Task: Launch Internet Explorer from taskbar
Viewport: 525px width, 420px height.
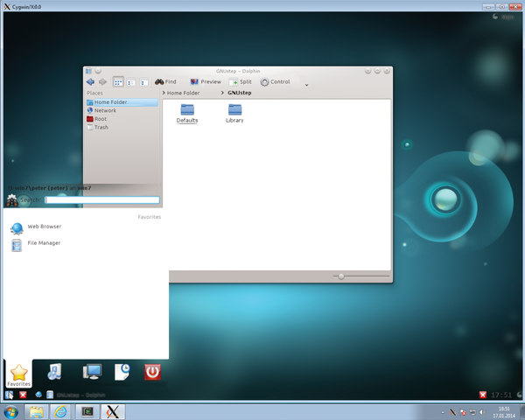Action: coord(61,411)
